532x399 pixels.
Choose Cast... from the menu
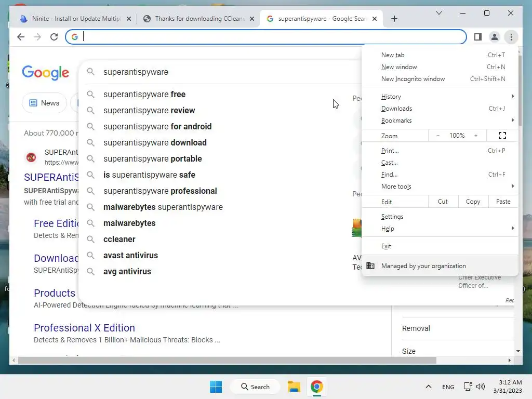(x=440, y=163)
